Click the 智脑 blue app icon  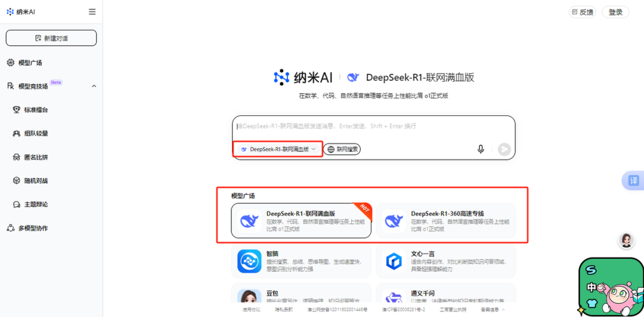coord(249,261)
